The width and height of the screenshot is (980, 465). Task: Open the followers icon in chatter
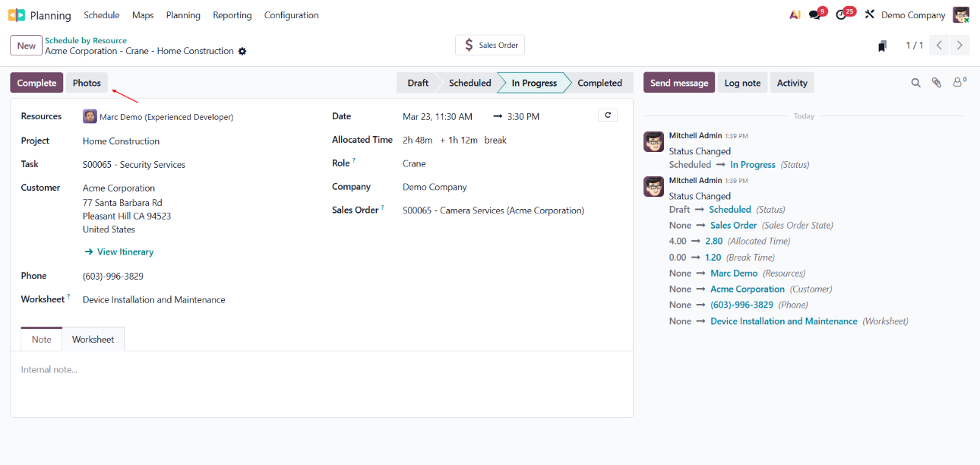click(x=959, y=82)
